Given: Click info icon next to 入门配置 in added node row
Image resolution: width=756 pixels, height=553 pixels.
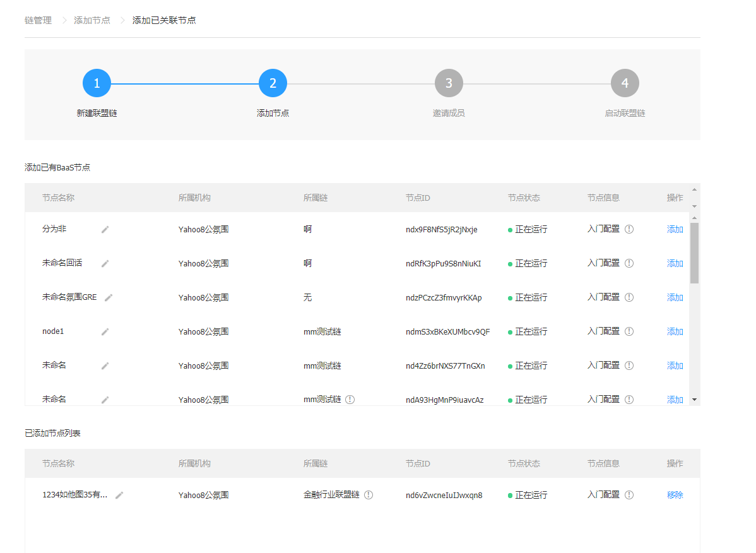Looking at the screenshot, I should [x=629, y=496].
